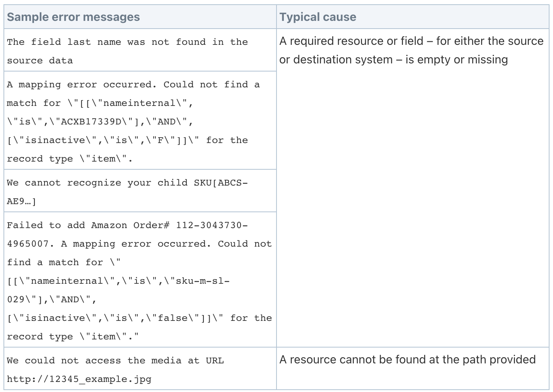
Task: Click the empty or missing field cause cell
Action: 411,50
